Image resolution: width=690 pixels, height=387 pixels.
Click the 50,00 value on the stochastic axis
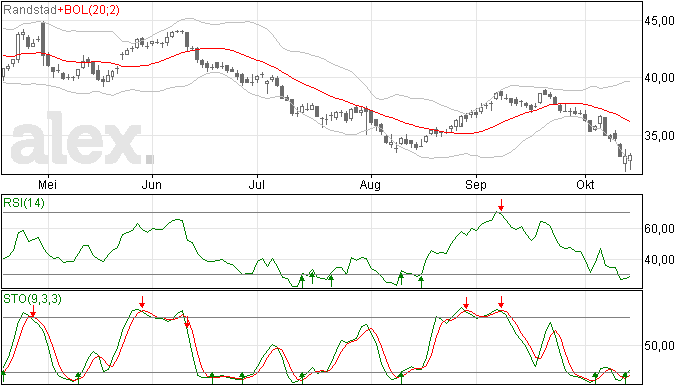659,346
